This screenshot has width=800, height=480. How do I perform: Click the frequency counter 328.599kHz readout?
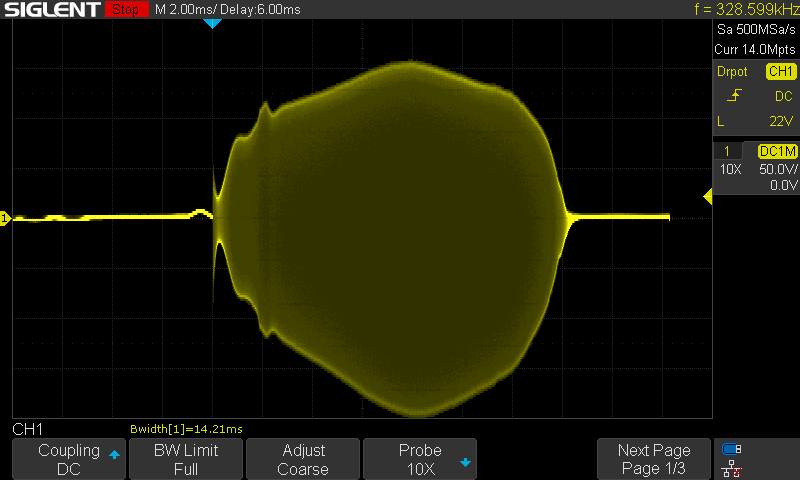pos(746,9)
